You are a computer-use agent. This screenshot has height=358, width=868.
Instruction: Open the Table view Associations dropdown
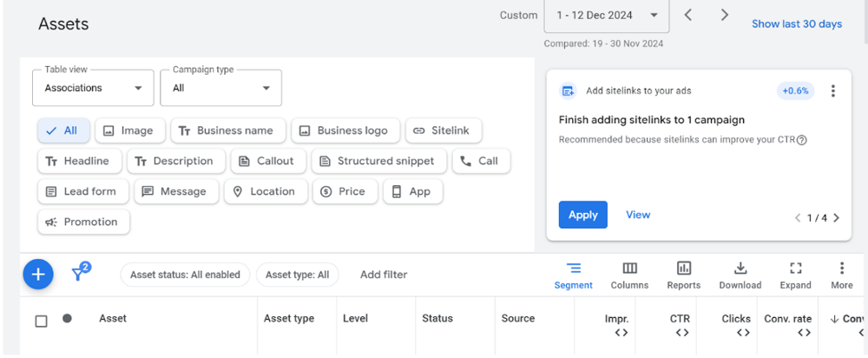[x=93, y=88]
